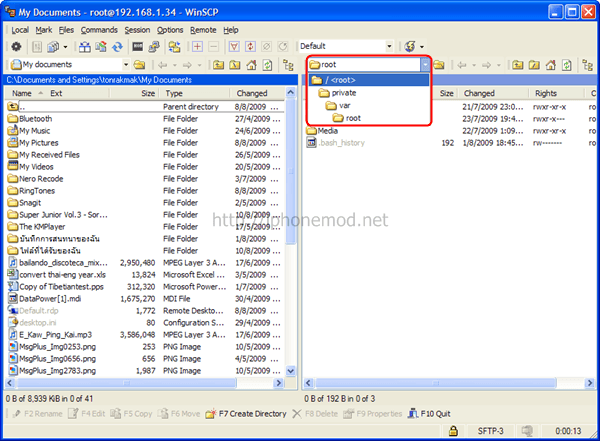Open the Options menu
The width and height of the screenshot is (600, 441).
pyautogui.click(x=170, y=30)
